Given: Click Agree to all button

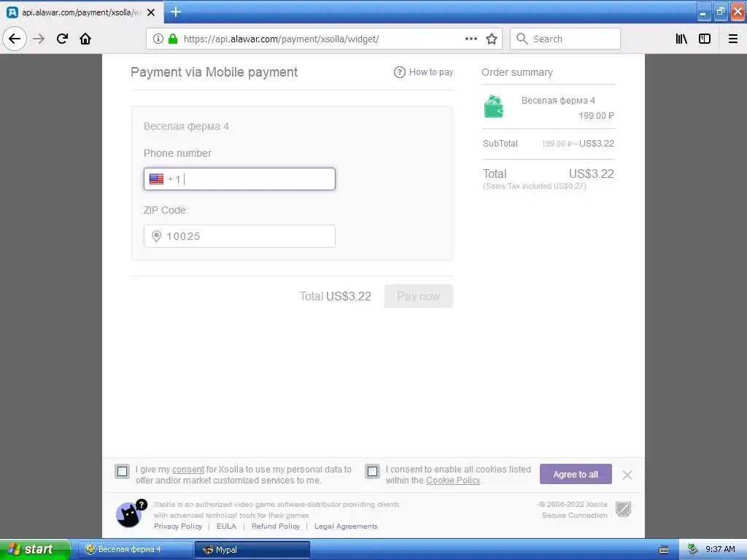Looking at the screenshot, I should tap(576, 474).
